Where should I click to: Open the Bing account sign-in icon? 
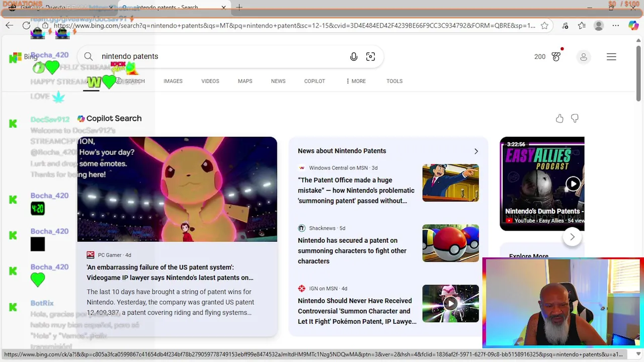584,57
